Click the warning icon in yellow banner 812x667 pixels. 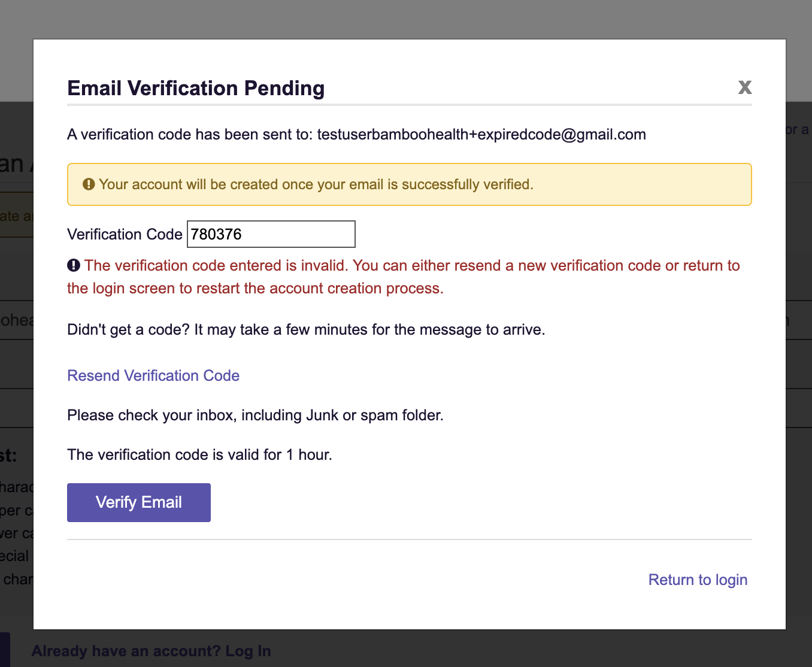click(89, 184)
